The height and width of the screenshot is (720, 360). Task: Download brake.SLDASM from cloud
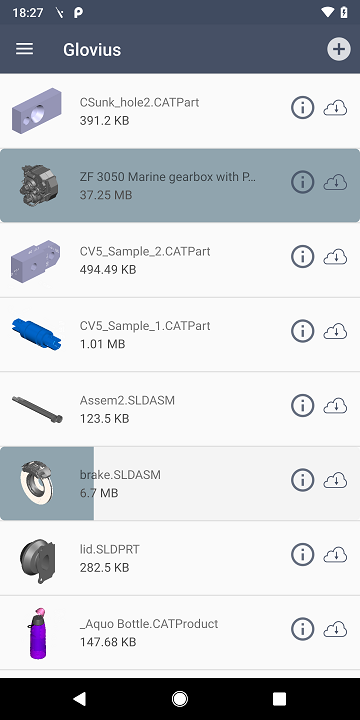click(x=335, y=480)
